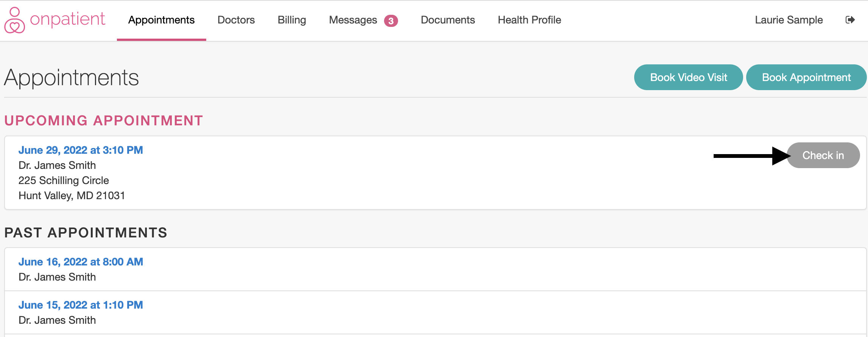Switch to the Documents tab
The width and height of the screenshot is (868, 337).
click(x=448, y=20)
